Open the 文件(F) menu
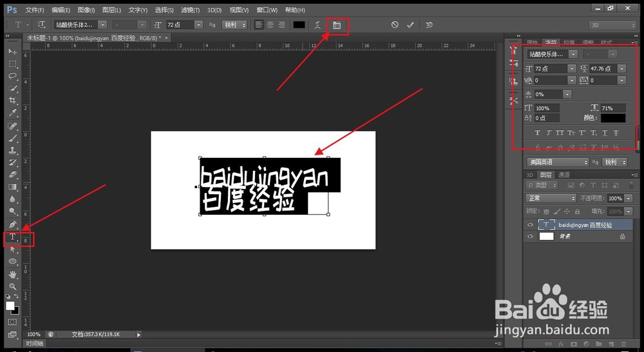 [35, 10]
